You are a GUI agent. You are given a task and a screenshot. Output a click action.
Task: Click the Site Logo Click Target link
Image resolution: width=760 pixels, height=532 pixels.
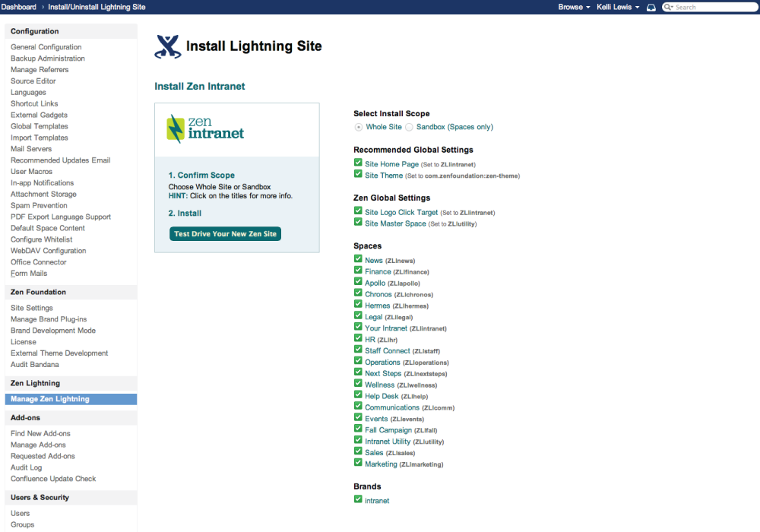(x=401, y=212)
